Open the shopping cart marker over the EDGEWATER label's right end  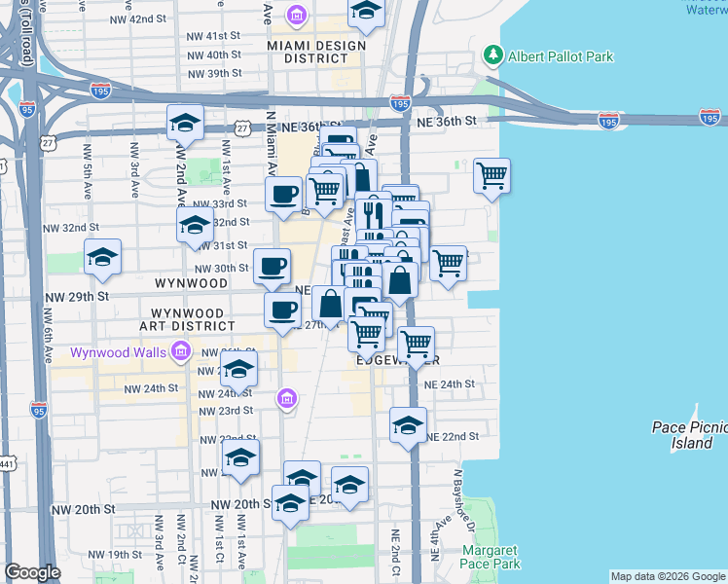coord(416,347)
